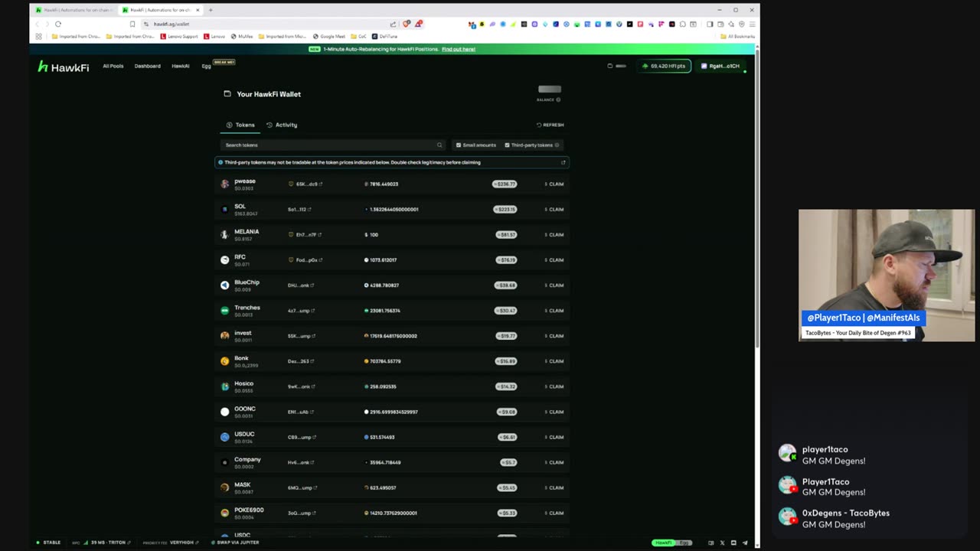Click the X (Twitter) footer icon
The image size is (980, 551).
722,543
